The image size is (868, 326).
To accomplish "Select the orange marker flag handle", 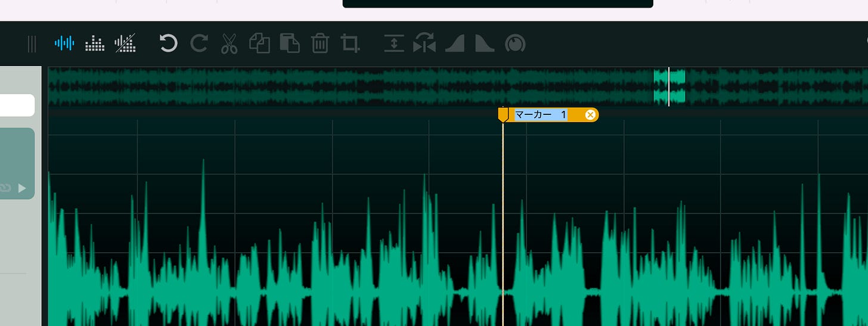I will pyautogui.click(x=504, y=114).
